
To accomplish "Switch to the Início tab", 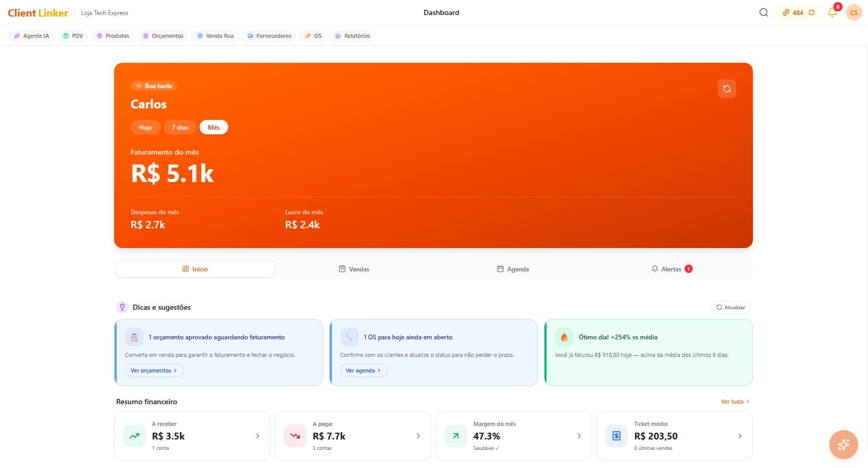I will pyautogui.click(x=195, y=269).
